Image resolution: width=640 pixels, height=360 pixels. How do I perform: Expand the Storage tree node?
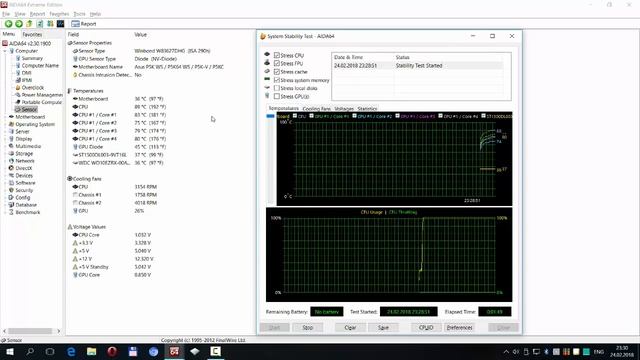click(5, 153)
